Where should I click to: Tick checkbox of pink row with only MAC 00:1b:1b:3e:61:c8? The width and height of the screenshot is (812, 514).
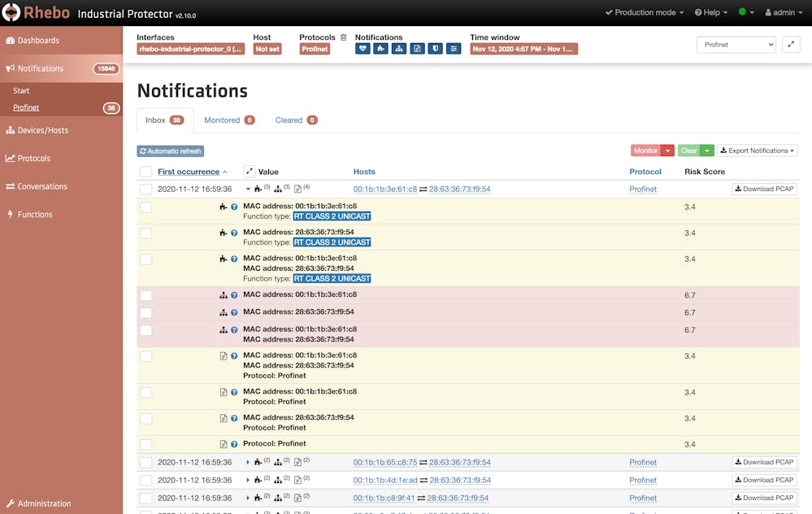146,295
